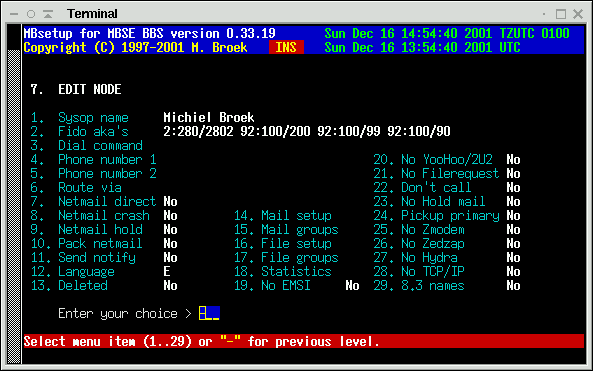Open item 17 File groups
Screen dimensions: 593x371
point(286,257)
